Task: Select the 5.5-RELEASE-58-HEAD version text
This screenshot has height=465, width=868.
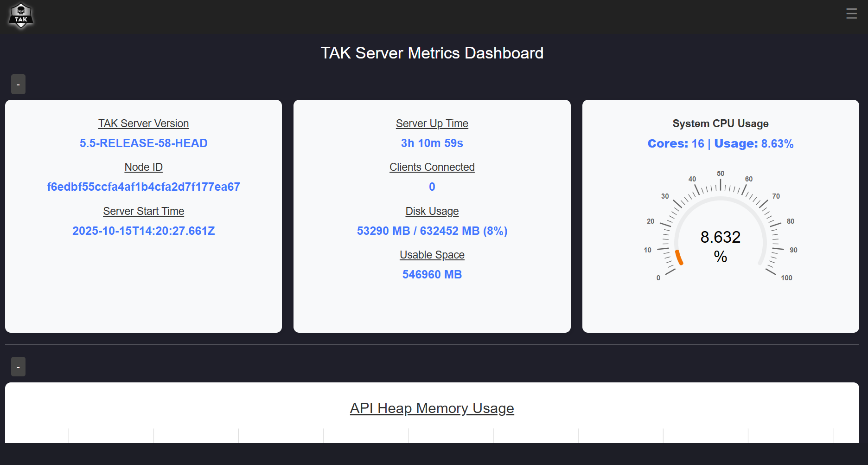Action: pos(143,143)
